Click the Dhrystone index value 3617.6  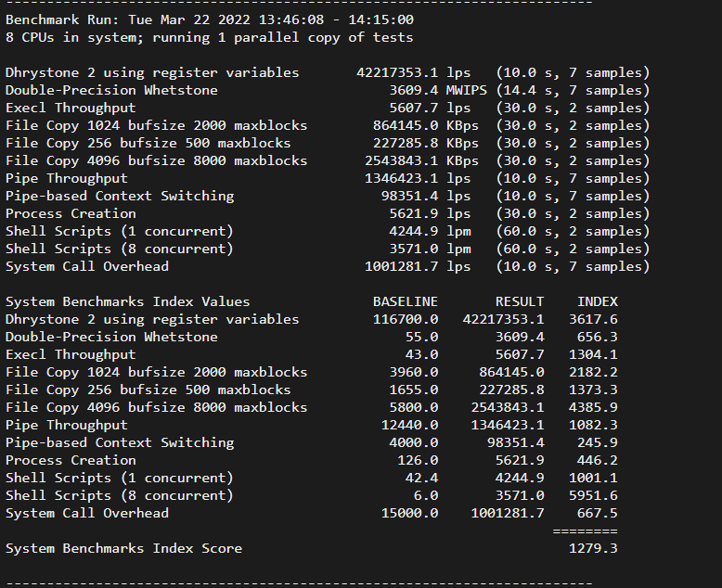pos(594,319)
